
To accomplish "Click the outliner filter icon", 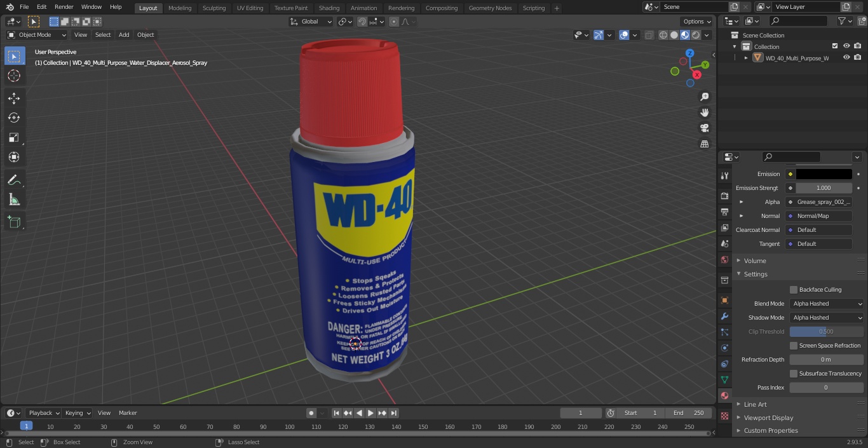I will click(x=841, y=21).
